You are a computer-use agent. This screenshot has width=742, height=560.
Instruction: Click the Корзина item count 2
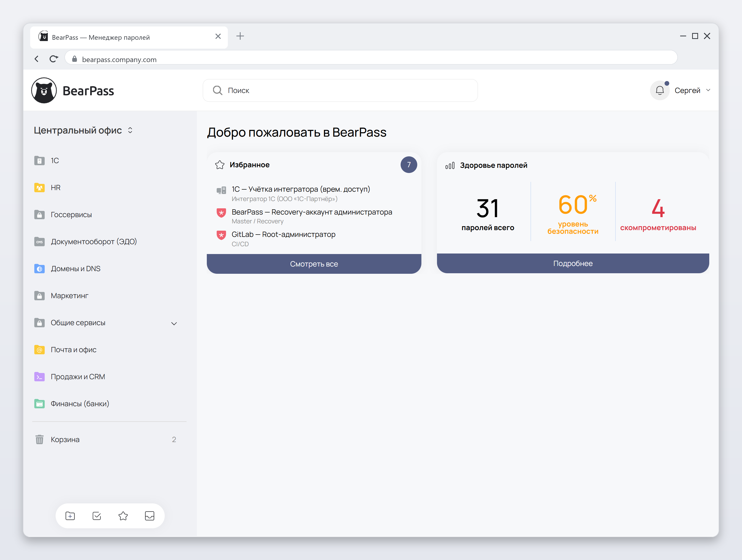(x=174, y=439)
